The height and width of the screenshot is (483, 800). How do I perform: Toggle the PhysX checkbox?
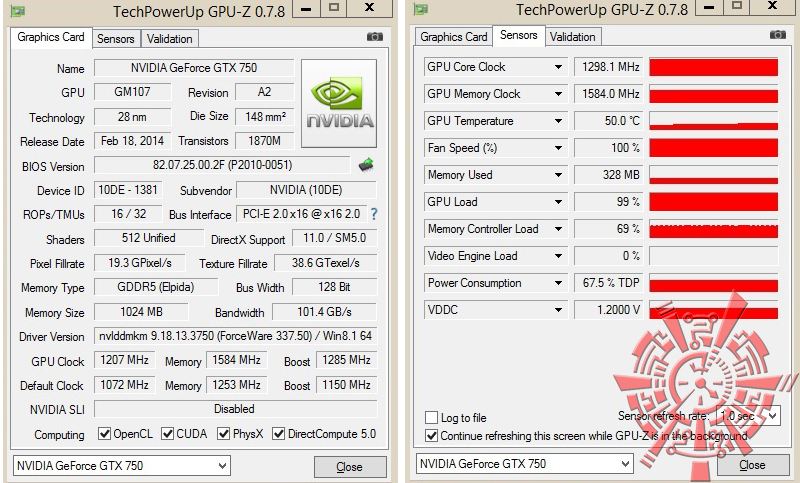[223, 434]
